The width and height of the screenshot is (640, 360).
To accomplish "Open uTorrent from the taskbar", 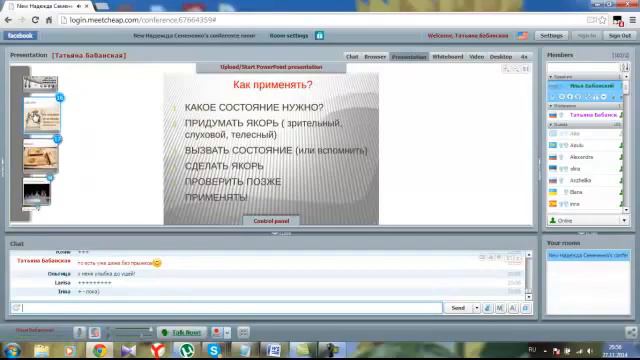I will [187, 351].
